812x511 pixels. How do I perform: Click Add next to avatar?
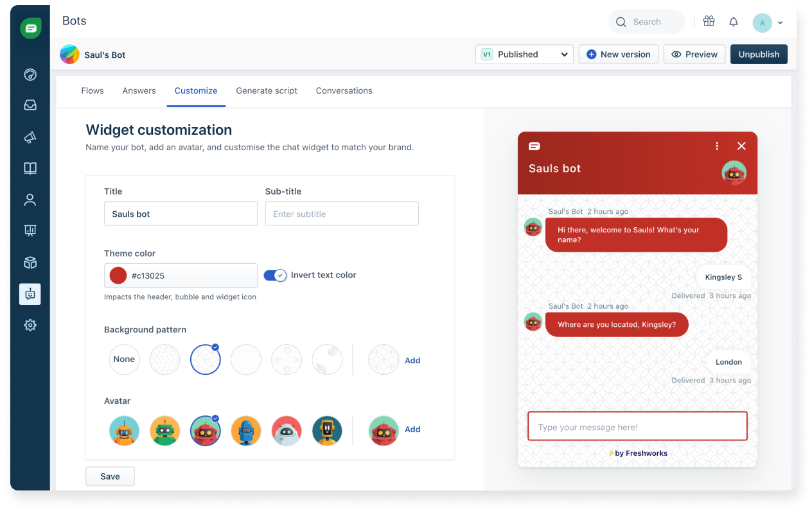[x=412, y=429]
